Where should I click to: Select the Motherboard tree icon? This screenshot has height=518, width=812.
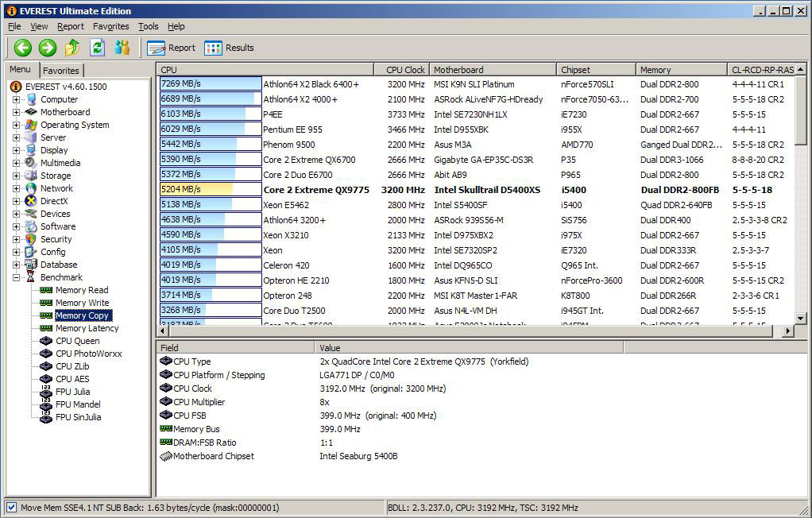coord(31,112)
